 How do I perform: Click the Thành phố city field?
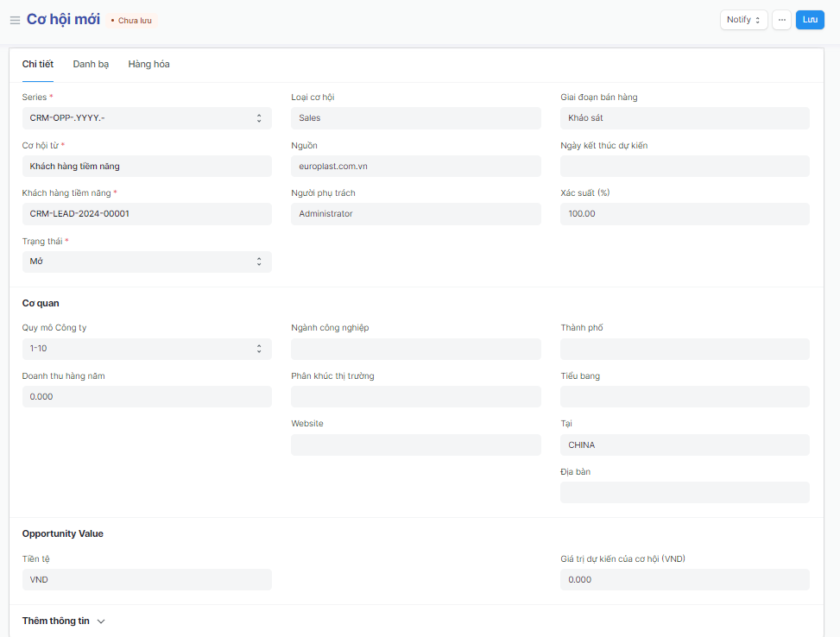[x=685, y=349]
